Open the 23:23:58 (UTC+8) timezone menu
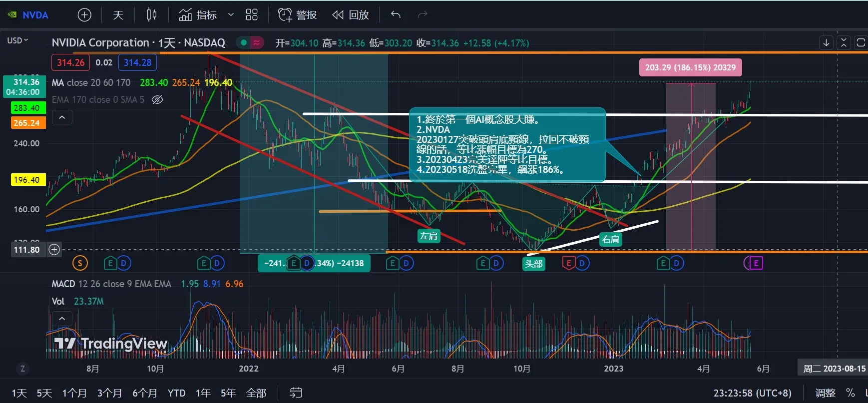Image resolution: width=868 pixels, height=403 pixels. click(x=752, y=393)
